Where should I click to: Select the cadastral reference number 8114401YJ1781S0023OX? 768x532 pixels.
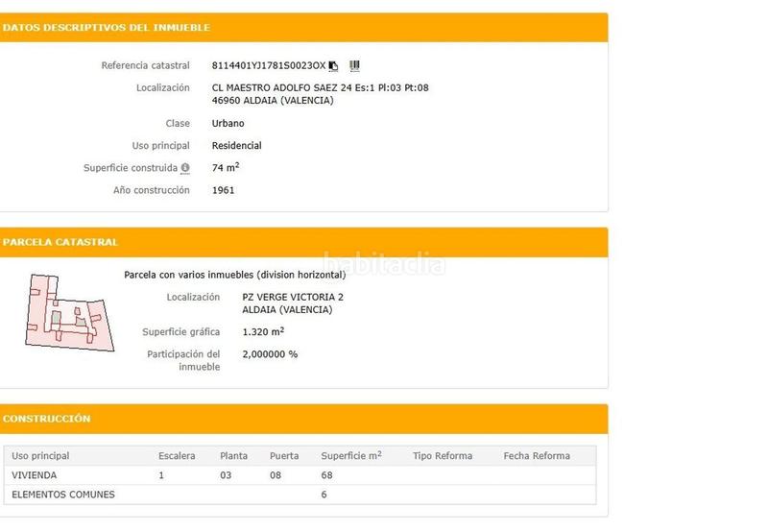coord(269,66)
